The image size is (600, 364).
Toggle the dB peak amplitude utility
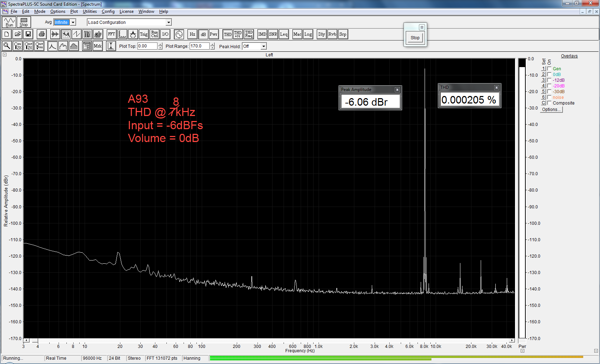point(203,34)
